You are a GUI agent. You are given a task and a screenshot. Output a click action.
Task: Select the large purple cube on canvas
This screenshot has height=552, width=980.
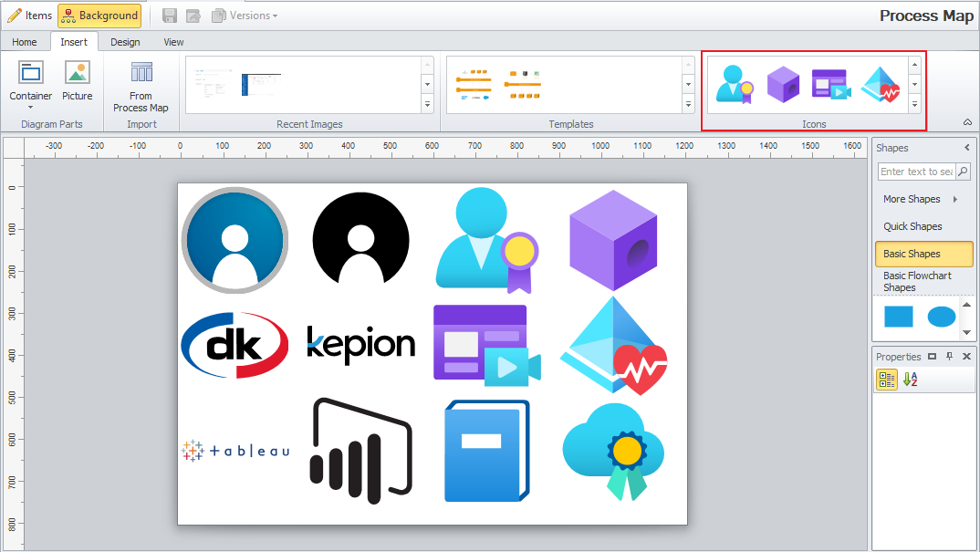click(x=613, y=240)
